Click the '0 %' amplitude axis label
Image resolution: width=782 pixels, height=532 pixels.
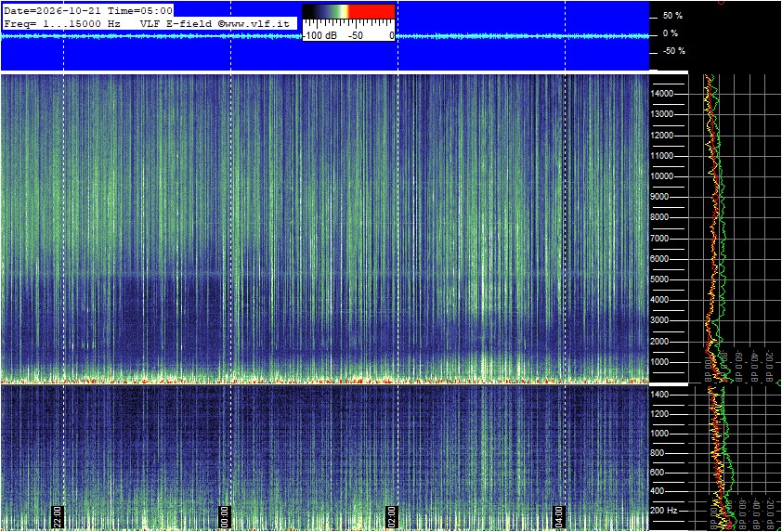pyautogui.click(x=671, y=33)
